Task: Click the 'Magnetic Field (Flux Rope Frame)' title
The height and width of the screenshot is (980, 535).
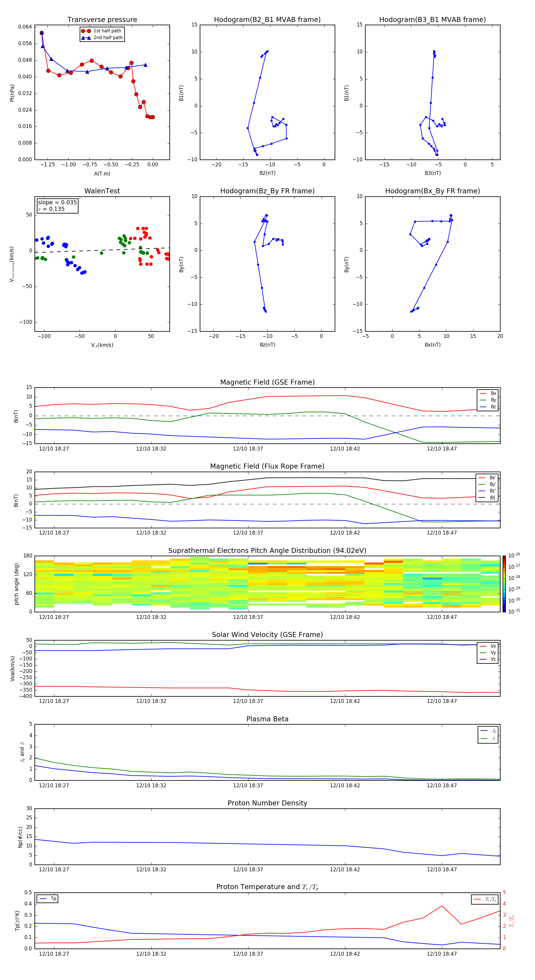Action: click(267, 467)
